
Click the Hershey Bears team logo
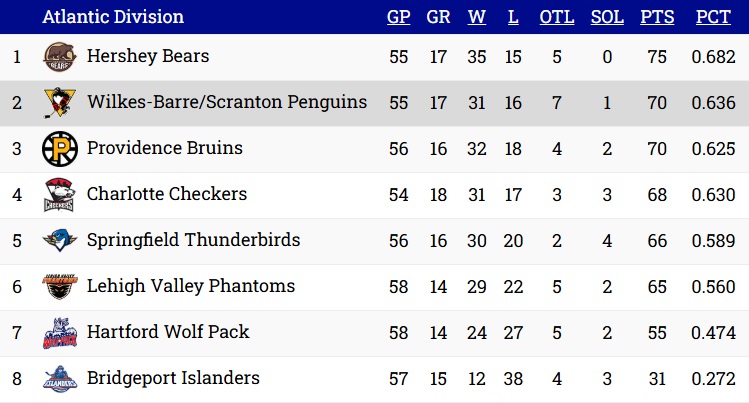tap(60, 57)
